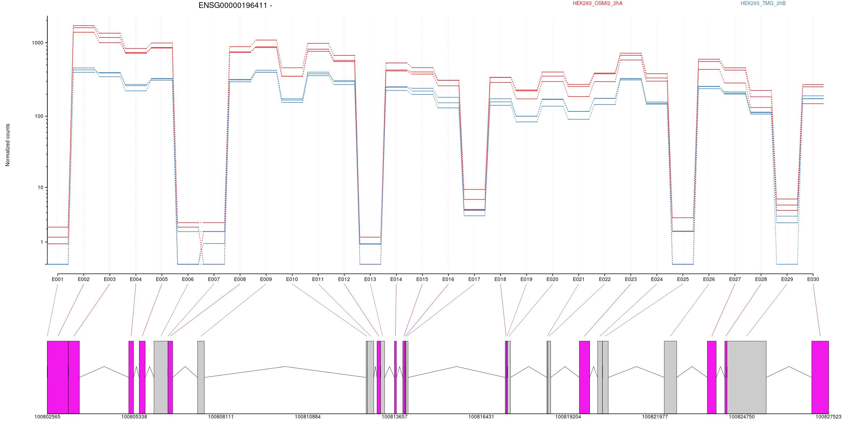Click exon label E013
The image size is (868, 434).
point(370,279)
